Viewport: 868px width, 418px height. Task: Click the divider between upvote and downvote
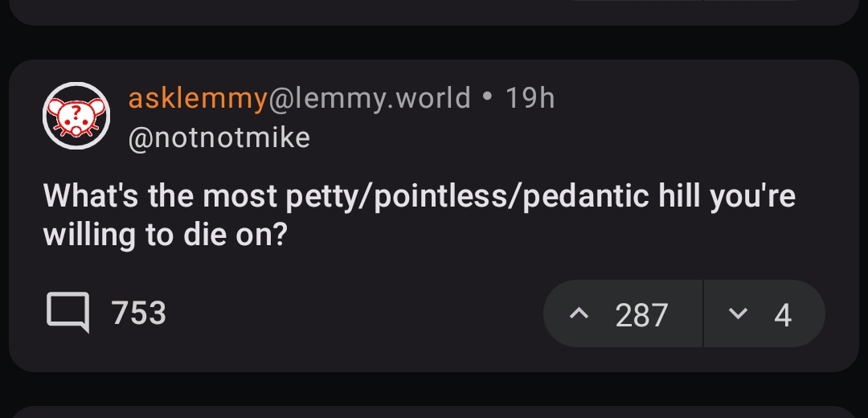(703, 314)
